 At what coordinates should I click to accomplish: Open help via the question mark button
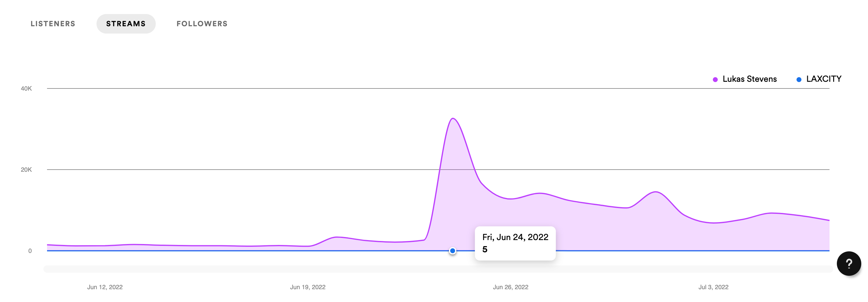848,263
